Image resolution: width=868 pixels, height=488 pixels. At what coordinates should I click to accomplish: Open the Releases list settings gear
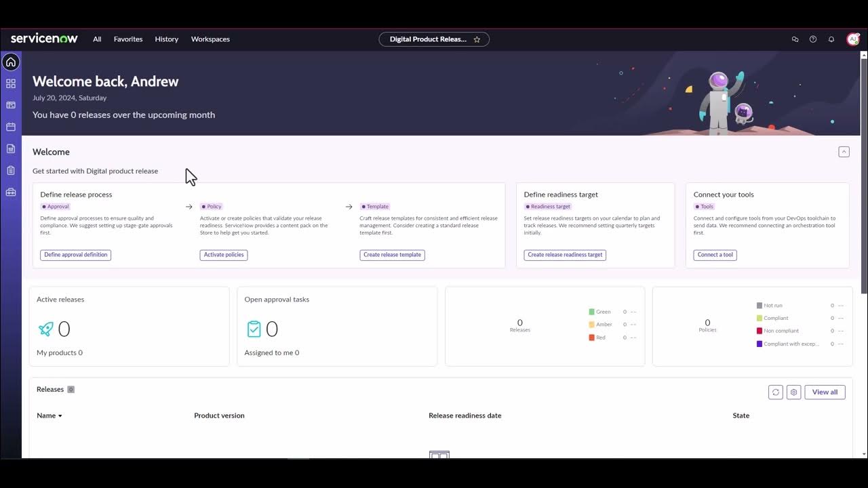tap(793, 392)
